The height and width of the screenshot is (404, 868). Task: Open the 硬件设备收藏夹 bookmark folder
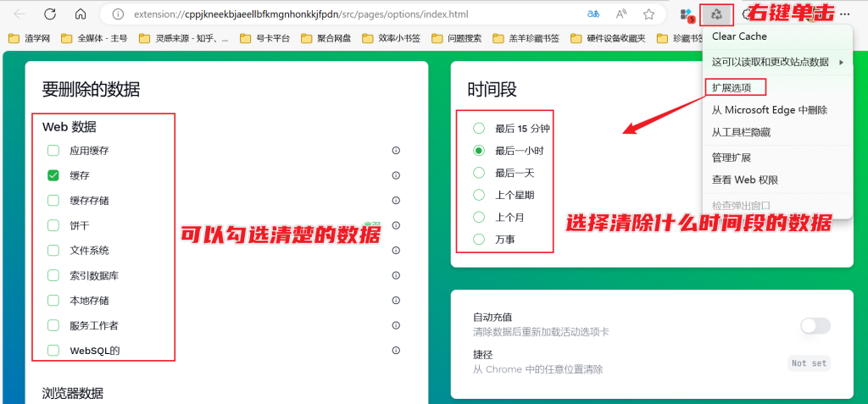[609, 39]
